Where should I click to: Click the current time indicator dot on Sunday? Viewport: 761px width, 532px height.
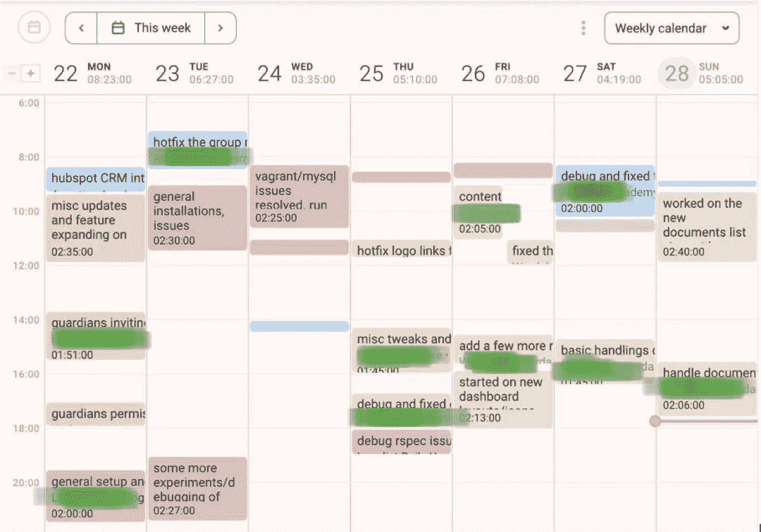point(655,421)
